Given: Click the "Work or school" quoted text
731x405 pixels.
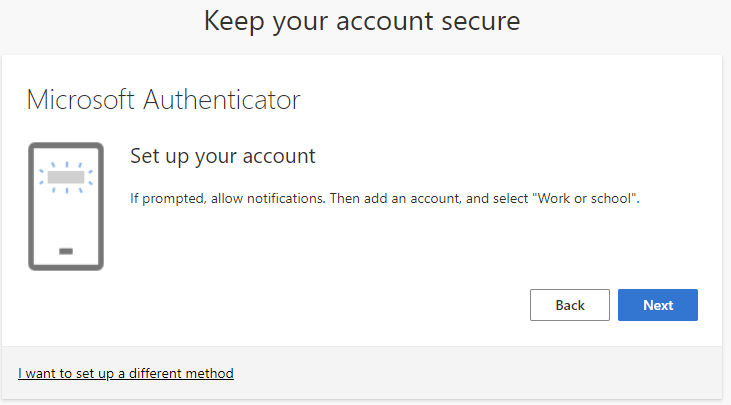Looking at the screenshot, I should [586, 198].
